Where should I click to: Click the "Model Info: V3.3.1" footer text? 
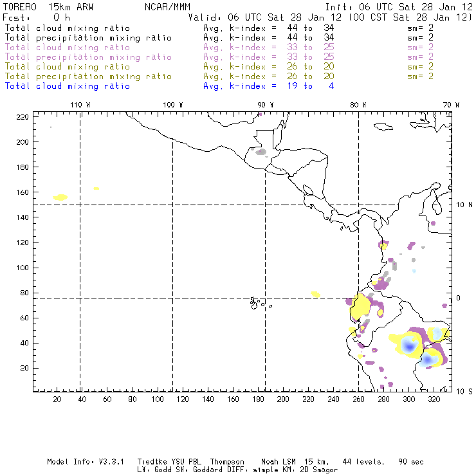pos(86,462)
